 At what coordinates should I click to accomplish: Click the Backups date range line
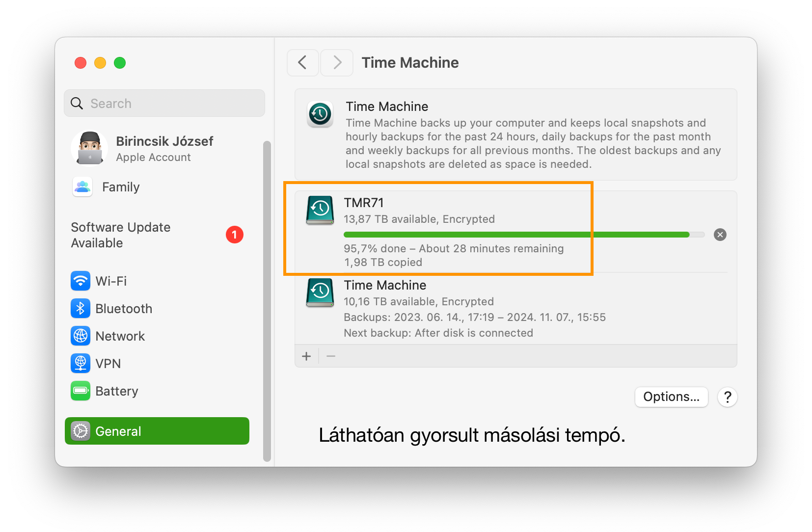click(475, 317)
